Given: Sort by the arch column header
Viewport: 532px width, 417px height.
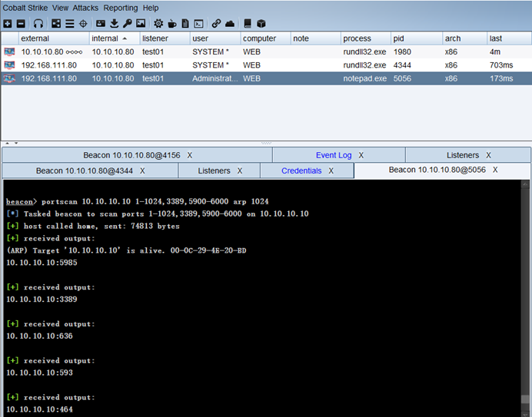Looking at the screenshot, I should click(x=464, y=38).
